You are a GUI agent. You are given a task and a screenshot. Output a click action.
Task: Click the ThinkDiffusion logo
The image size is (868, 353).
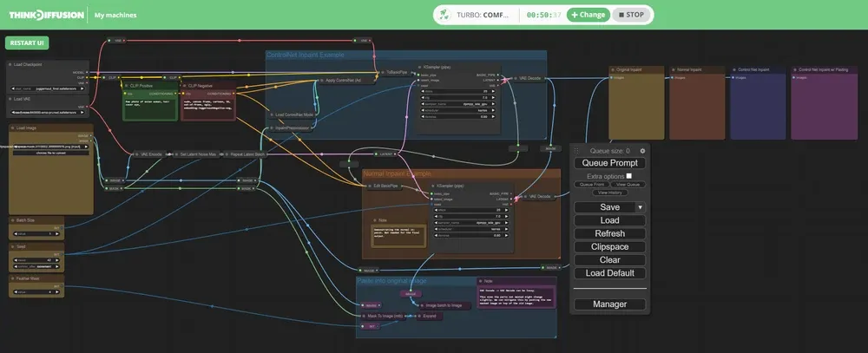click(x=46, y=15)
